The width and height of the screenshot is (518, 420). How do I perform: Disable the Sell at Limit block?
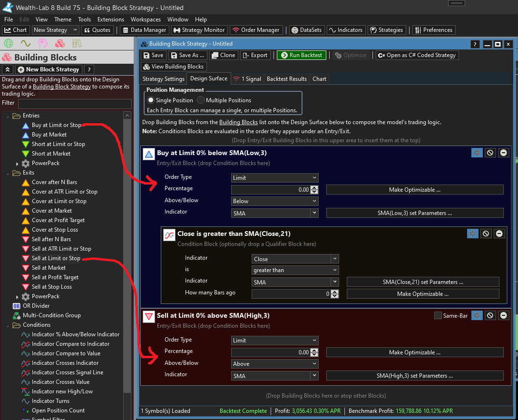(490, 315)
